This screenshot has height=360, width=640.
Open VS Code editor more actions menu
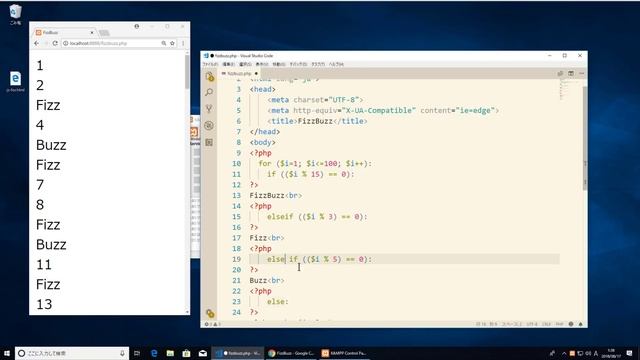point(581,73)
